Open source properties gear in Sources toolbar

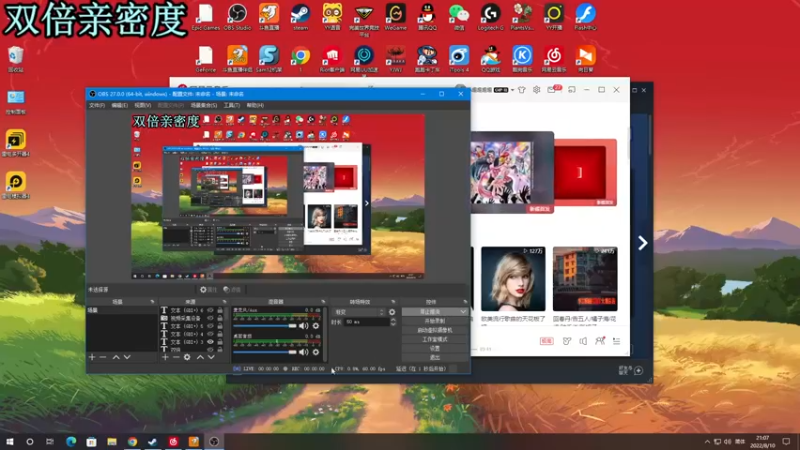point(187,357)
